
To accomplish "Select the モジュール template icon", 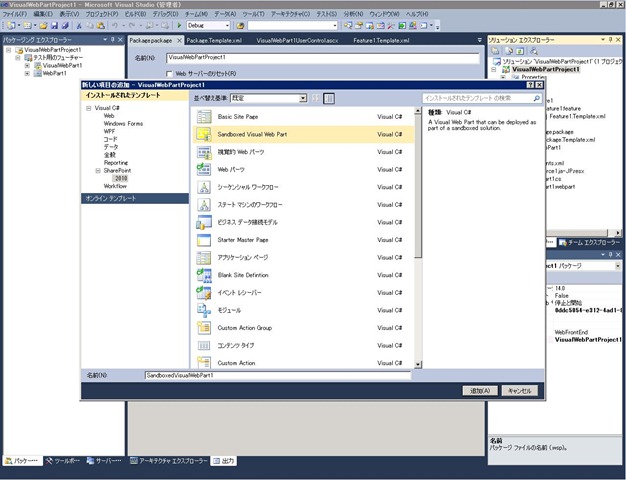I will tap(204, 310).
